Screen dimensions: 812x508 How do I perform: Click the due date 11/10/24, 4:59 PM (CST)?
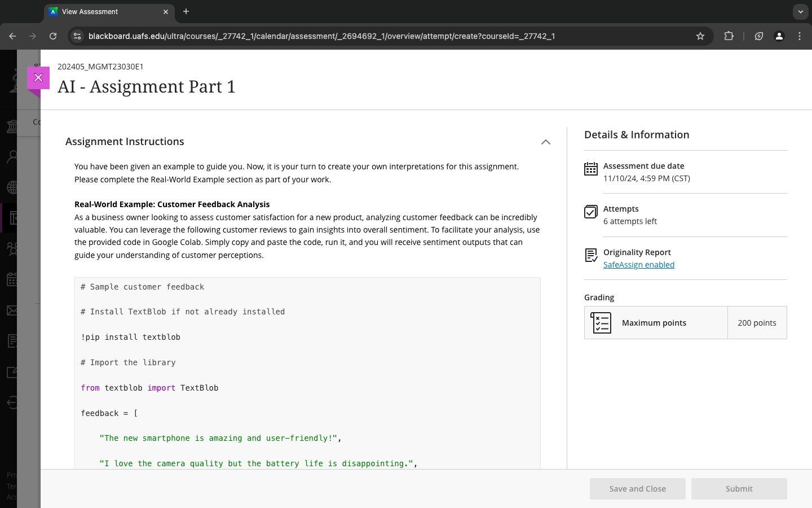(647, 178)
